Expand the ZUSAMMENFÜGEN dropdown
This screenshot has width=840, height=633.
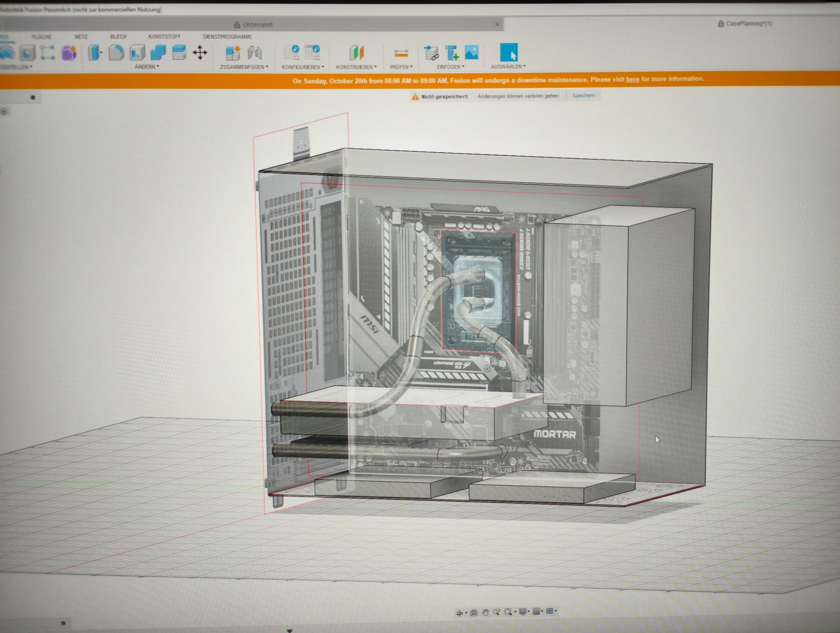244,67
